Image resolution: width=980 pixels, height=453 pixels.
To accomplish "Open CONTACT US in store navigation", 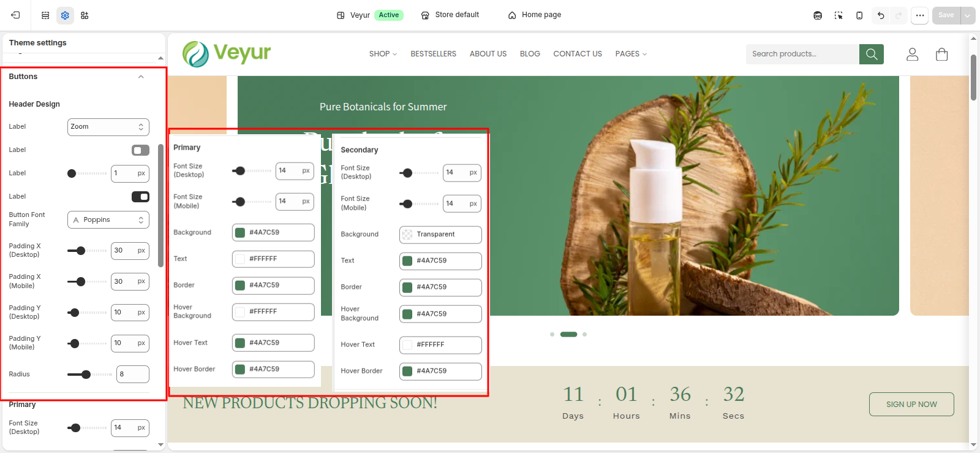I will [x=578, y=54].
